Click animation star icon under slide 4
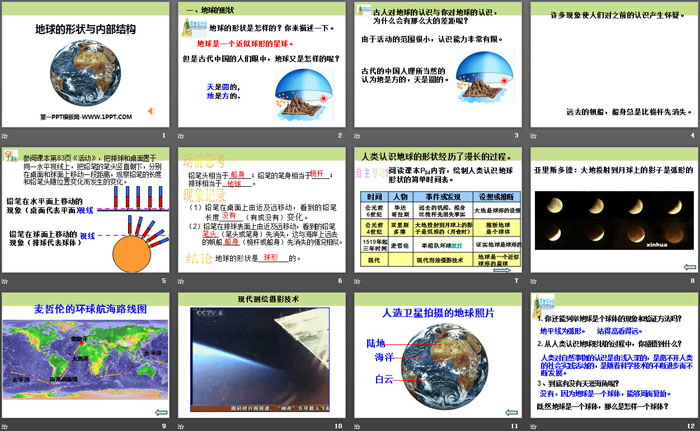Screen dimensions: 700x431 [533, 136]
